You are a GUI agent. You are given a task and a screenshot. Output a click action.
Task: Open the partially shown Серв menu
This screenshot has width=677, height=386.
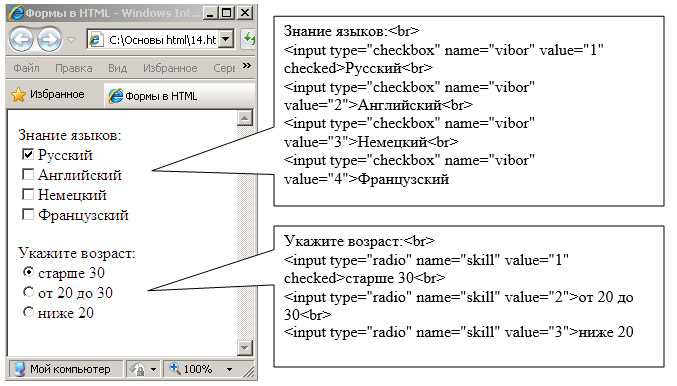224,68
